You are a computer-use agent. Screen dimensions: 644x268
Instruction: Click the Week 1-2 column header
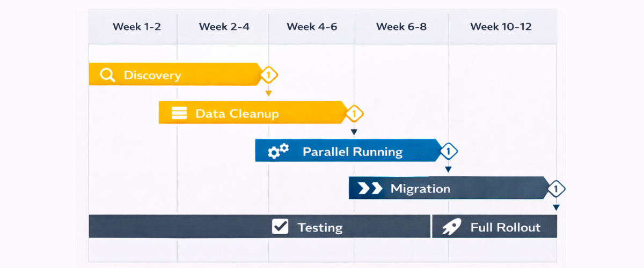[x=136, y=27]
